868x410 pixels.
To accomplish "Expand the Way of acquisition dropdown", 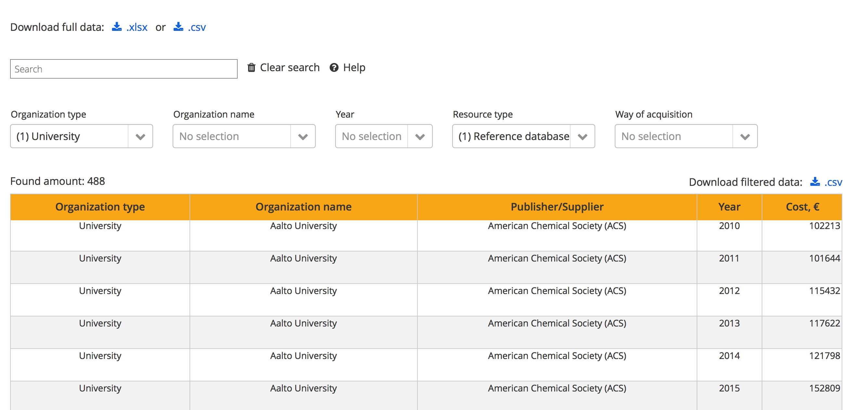I will (745, 136).
